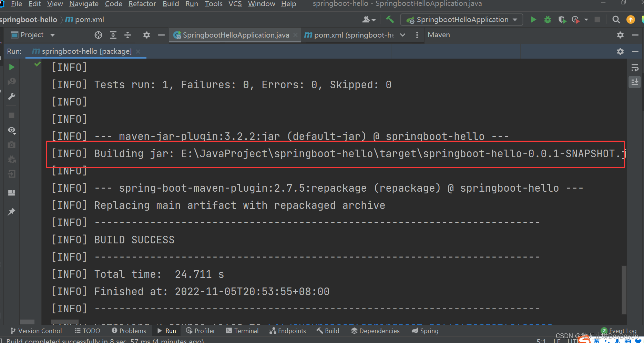The height and width of the screenshot is (343, 644).
Task: Click the BUILD SUCCESS console line
Action: pos(134,240)
